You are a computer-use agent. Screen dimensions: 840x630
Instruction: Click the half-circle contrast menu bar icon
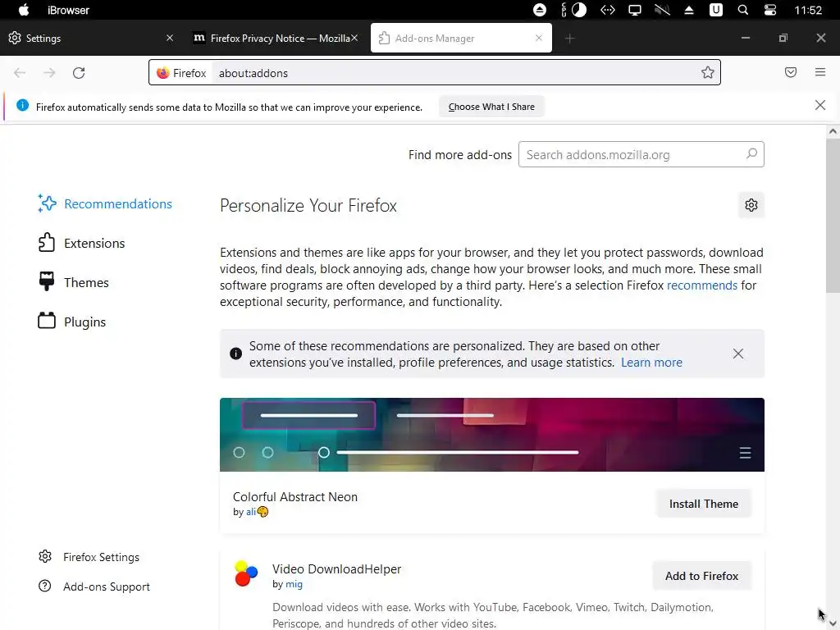pyautogui.click(x=579, y=10)
